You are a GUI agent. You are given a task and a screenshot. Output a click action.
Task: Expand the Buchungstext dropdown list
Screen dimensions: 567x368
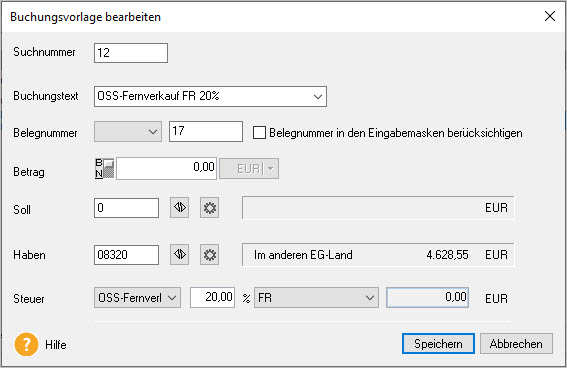point(318,97)
